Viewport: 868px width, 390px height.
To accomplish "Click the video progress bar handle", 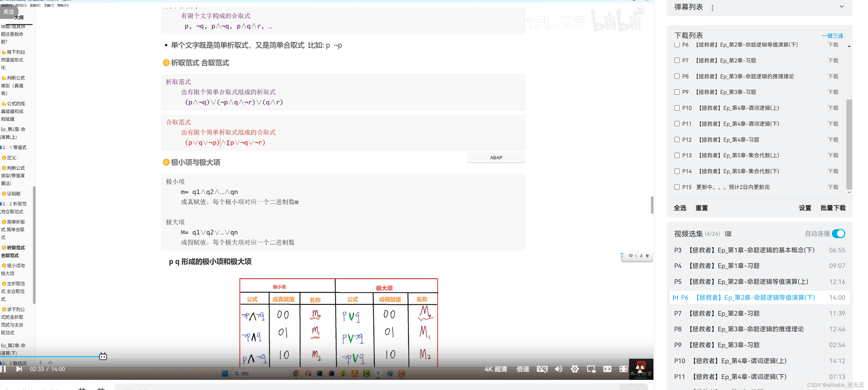I will (103, 357).
